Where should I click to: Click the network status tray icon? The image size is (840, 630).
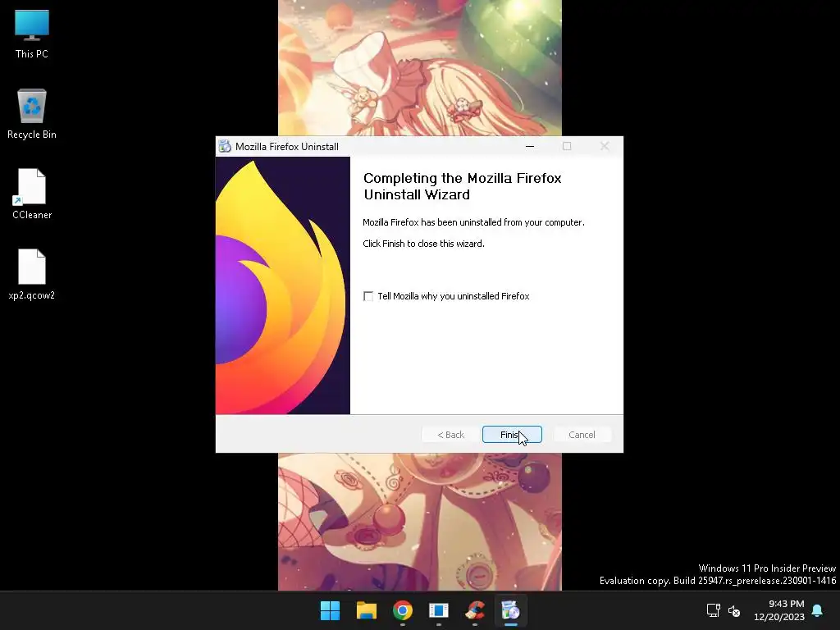pos(713,610)
